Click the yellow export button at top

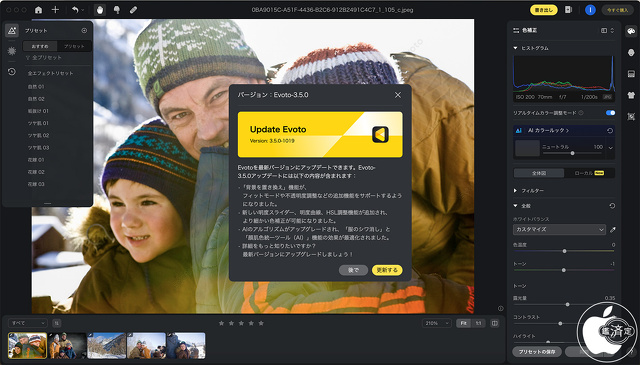pos(544,10)
